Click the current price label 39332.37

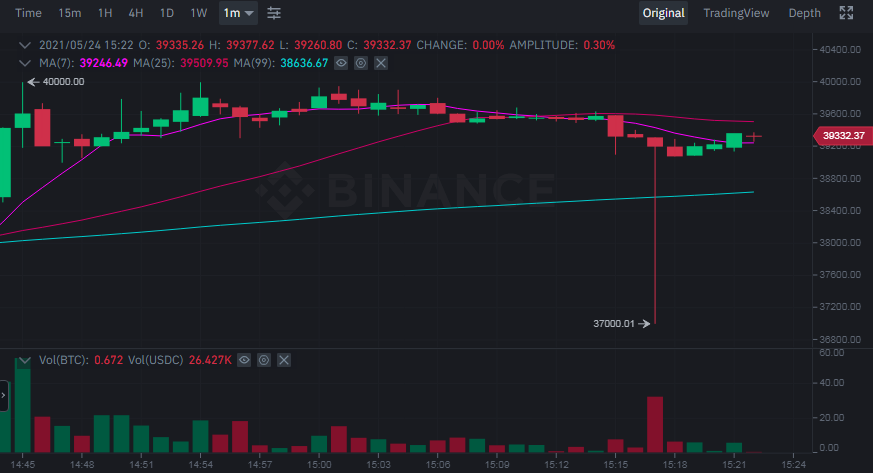coord(842,136)
